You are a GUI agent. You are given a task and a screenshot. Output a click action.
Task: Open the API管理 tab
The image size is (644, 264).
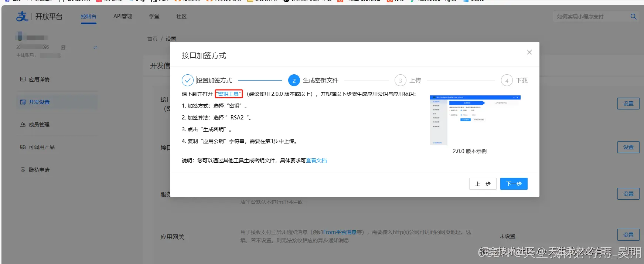click(123, 17)
